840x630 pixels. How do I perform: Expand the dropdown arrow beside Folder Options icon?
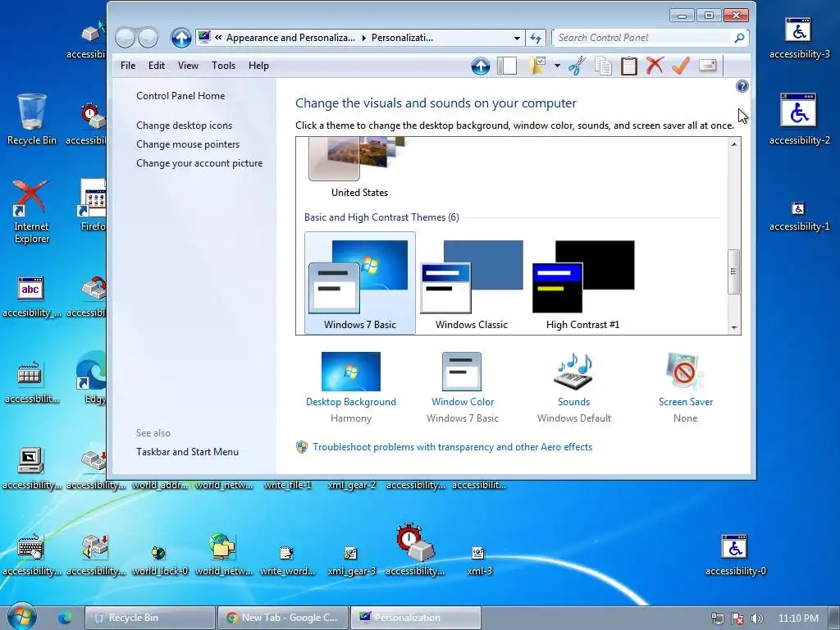tap(557, 66)
